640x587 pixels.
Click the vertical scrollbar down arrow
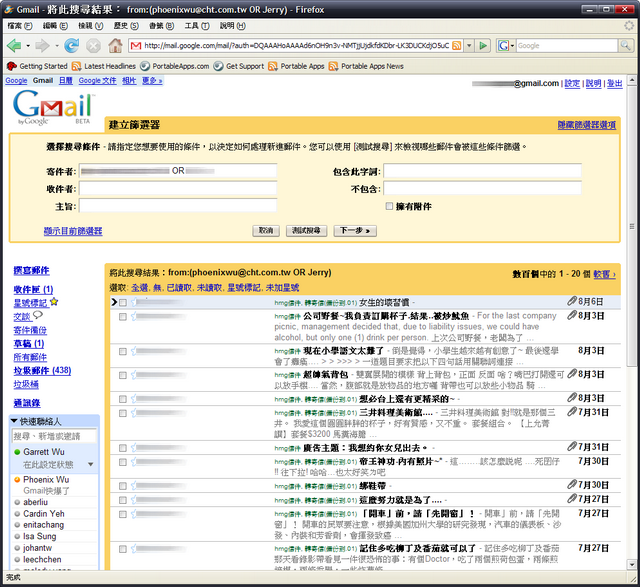[x=632, y=565]
